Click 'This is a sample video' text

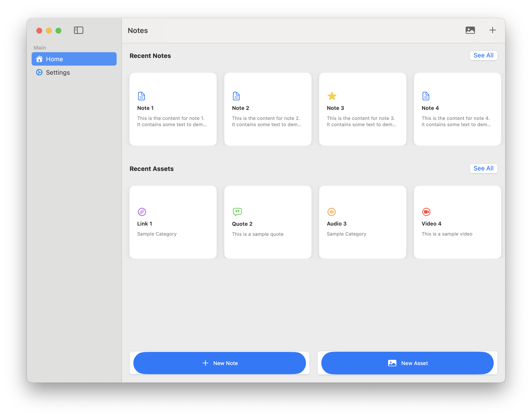coord(447,234)
